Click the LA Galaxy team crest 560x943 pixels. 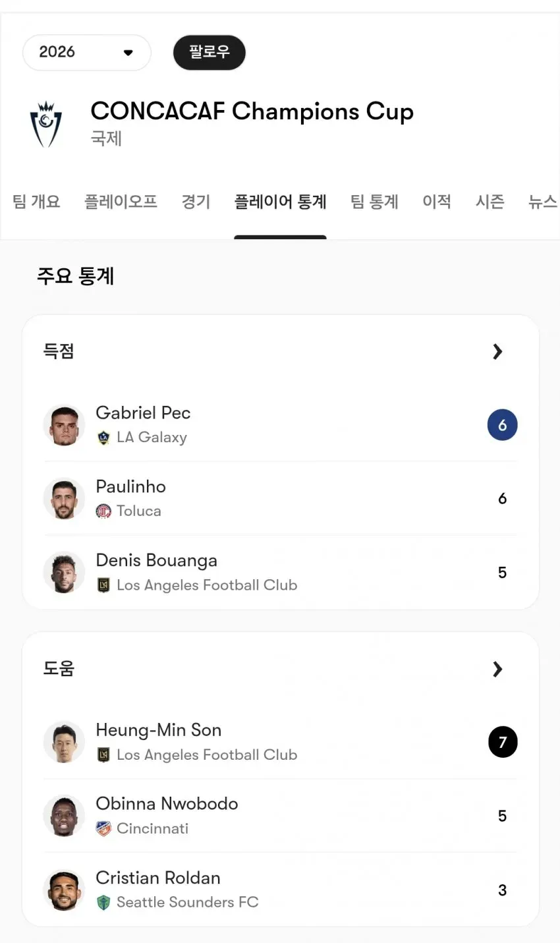[x=103, y=438]
